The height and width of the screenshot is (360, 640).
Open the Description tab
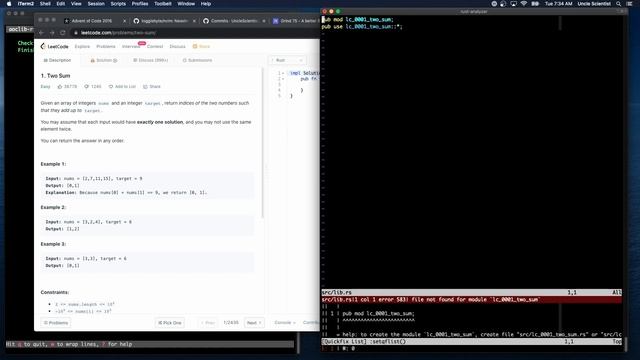(x=58, y=60)
